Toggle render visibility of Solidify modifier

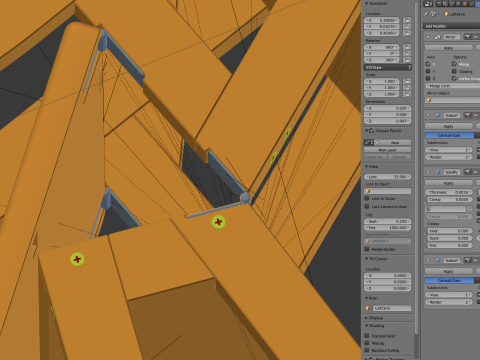point(468,172)
